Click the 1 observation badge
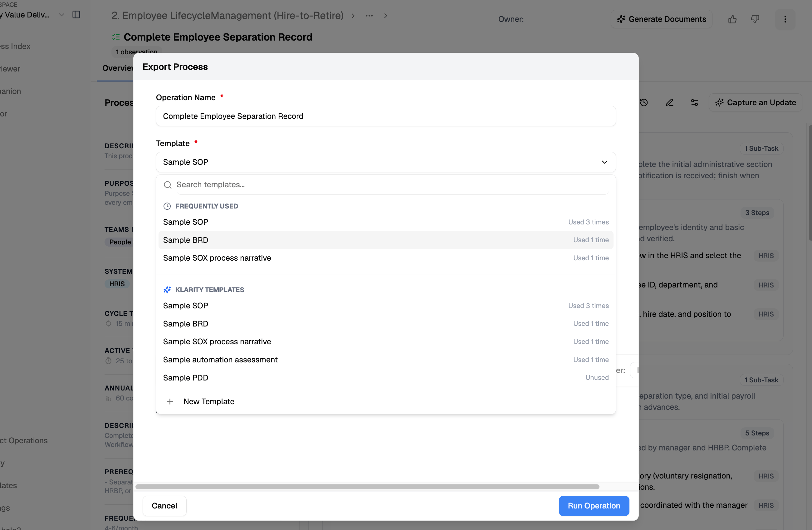This screenshot has height=530, width=812. point(136,52)
